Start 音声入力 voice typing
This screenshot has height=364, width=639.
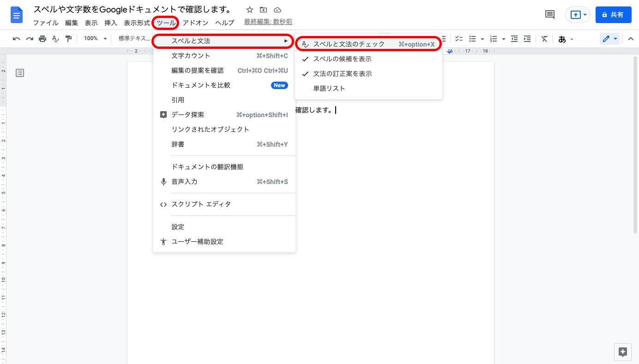(x=224, y=182)
